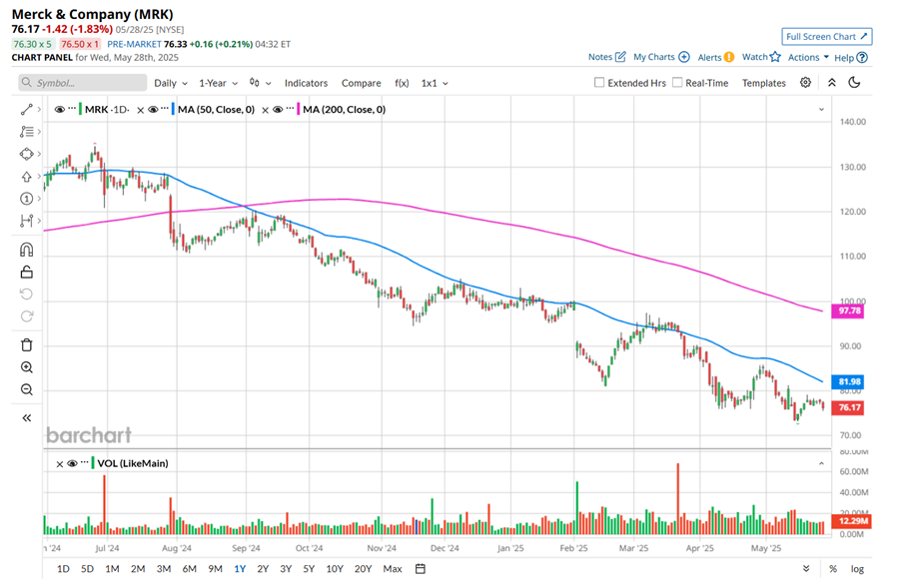902x588 pixels.
Task: Delete drawings with the trash icon
Action: coord(26,344)
